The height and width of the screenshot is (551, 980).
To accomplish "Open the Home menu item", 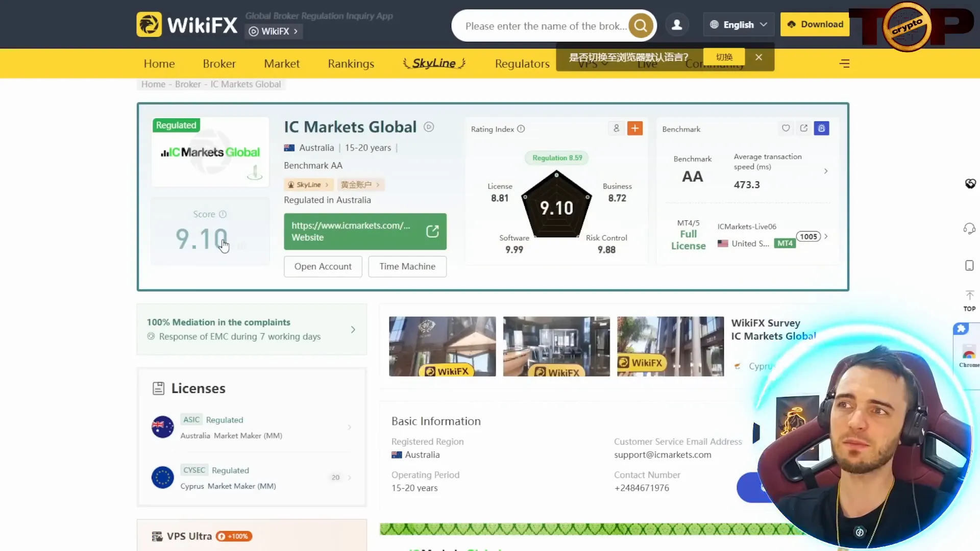I will [159, 64].
